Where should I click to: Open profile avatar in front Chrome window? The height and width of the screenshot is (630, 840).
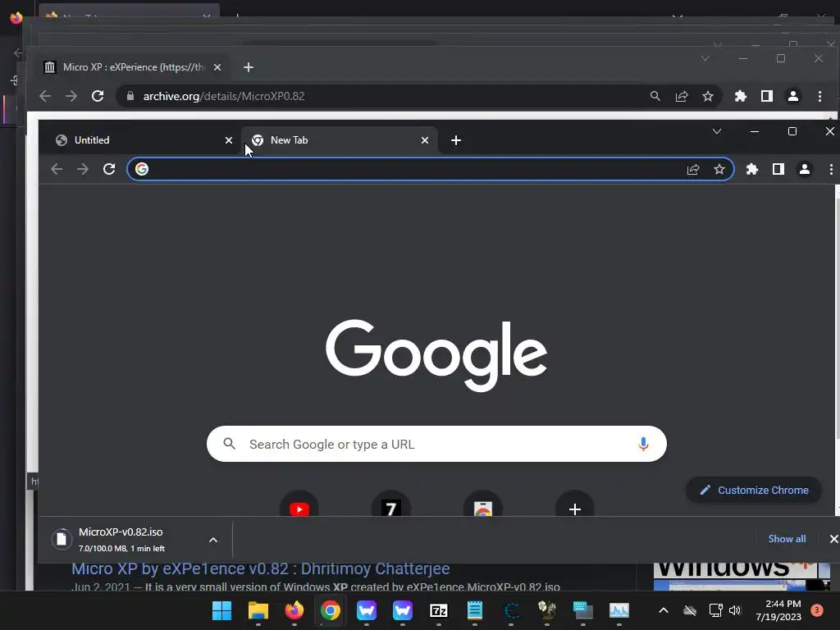[x=805, y=169]
